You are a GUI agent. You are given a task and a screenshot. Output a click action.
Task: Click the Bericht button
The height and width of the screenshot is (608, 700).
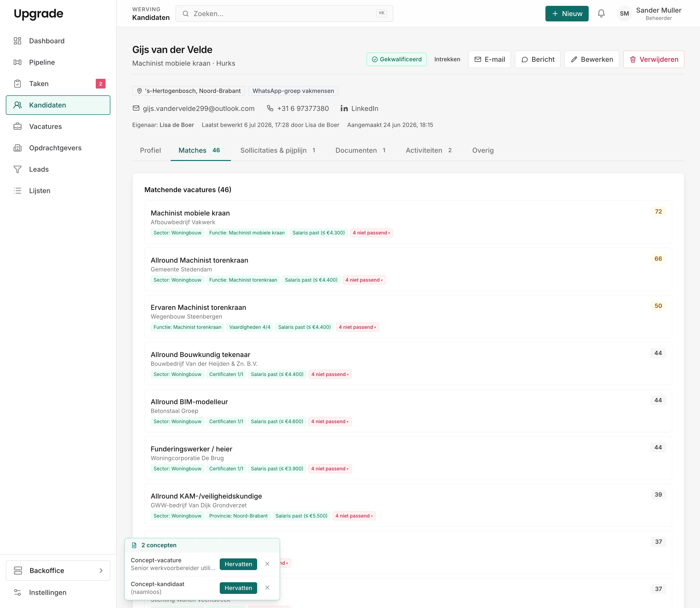click(x=538, y=59)
